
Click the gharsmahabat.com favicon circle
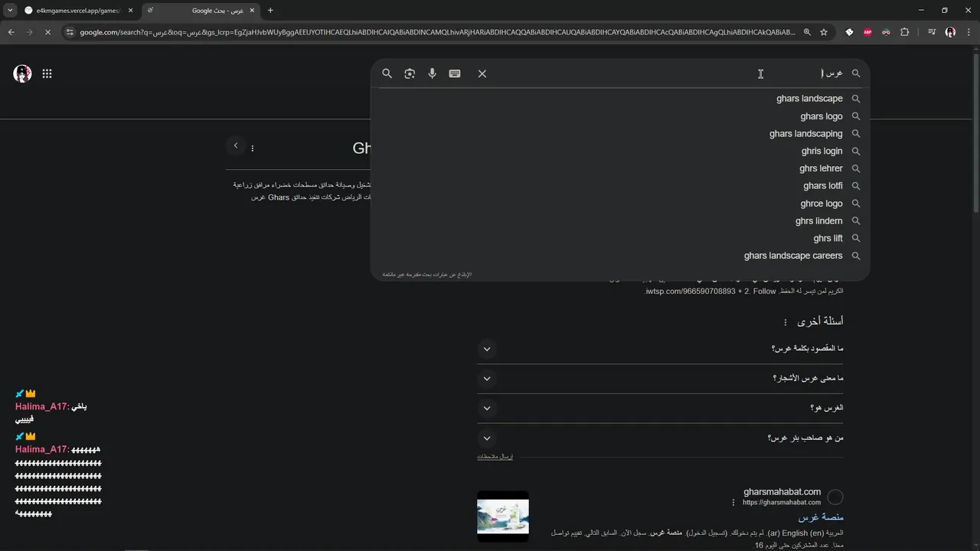835,497
